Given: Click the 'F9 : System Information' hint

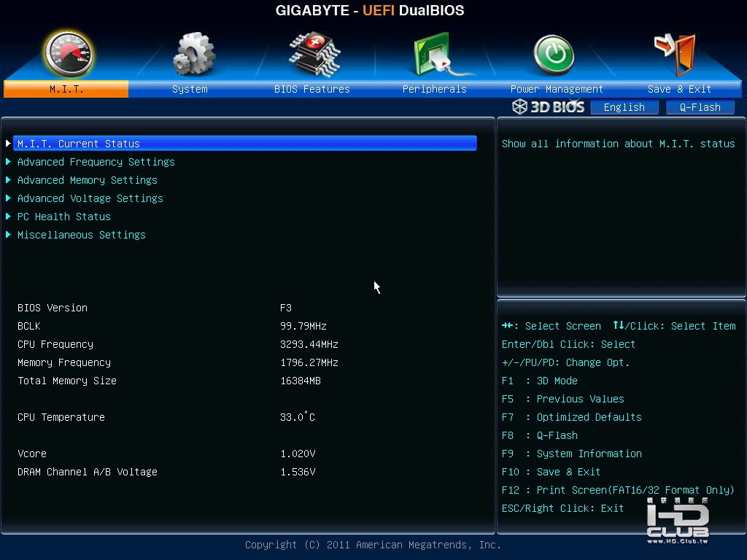Looking at the screenshot, I should point(572,454).
